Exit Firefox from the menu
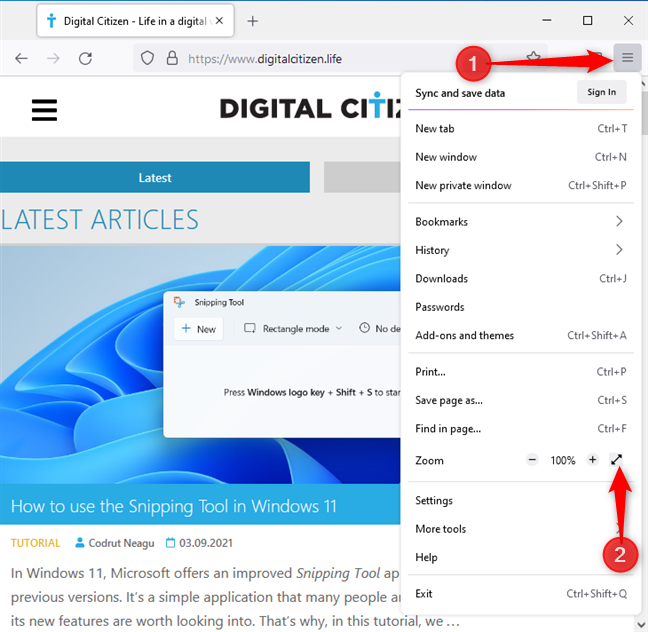 [x=521, y=594]
